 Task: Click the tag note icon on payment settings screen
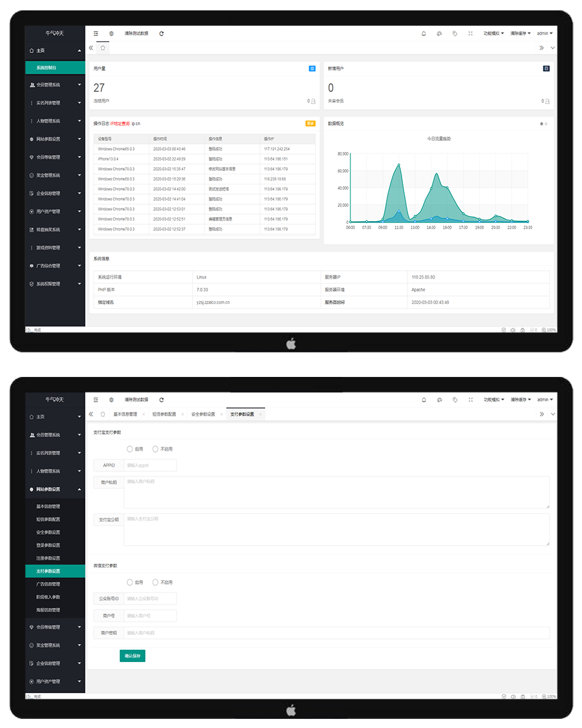coord(455,400)
